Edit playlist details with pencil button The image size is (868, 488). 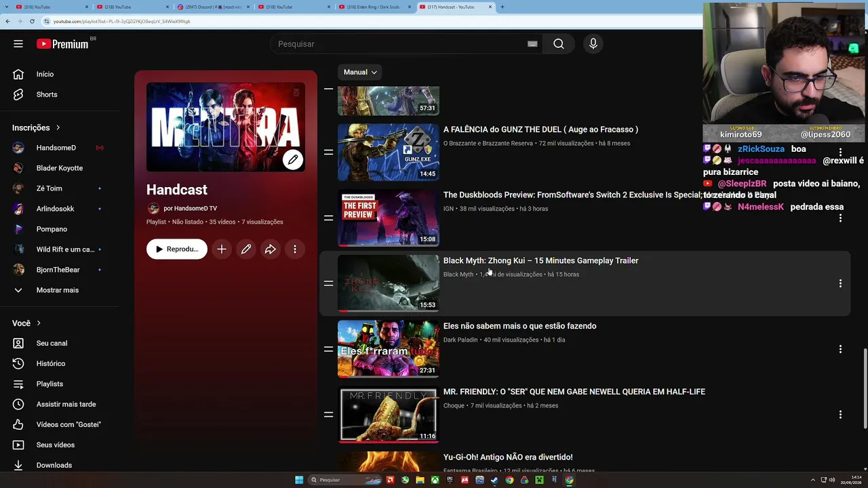tap(246, 249)
